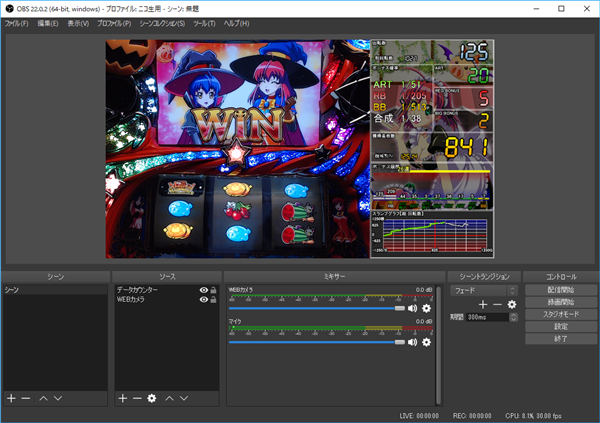The image size is (600, 423).
Task: Click the mixer panel vertical scrollbar
Action: 439,345
